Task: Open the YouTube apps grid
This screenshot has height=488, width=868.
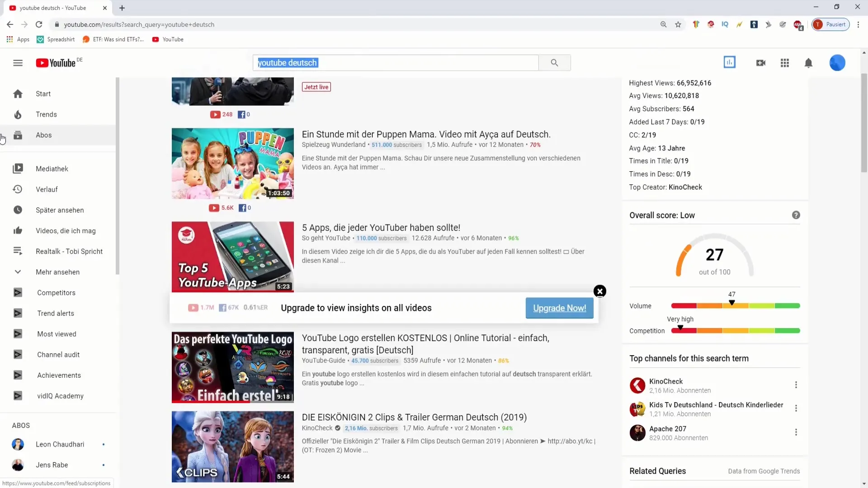Action: [784, 63]
